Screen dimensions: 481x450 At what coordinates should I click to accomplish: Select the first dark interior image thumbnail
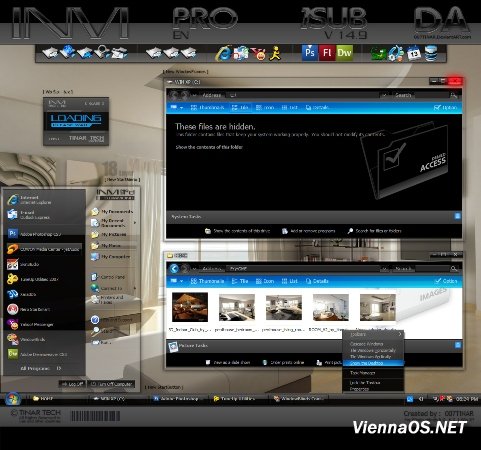190,307
